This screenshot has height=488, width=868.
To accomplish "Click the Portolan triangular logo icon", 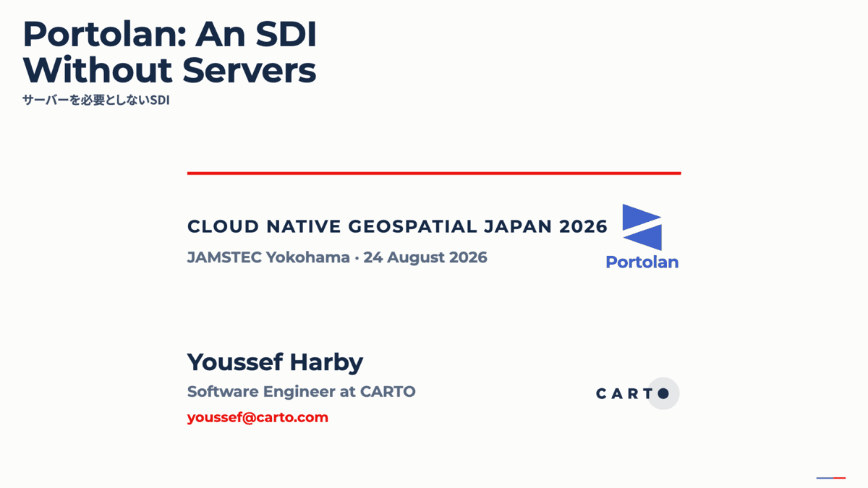I will click(x=642, y=227).
